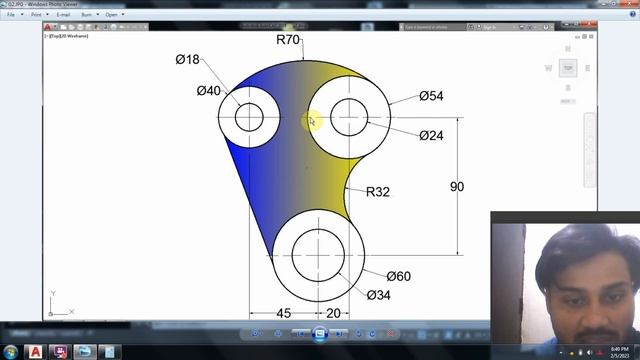Click the Ø18 dimension label
This screenshot has width=640, height=360.
point(187,60)
